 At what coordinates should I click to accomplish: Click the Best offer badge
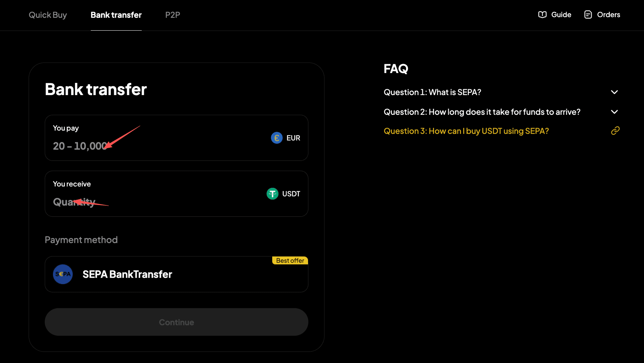(x=290, y=260)
